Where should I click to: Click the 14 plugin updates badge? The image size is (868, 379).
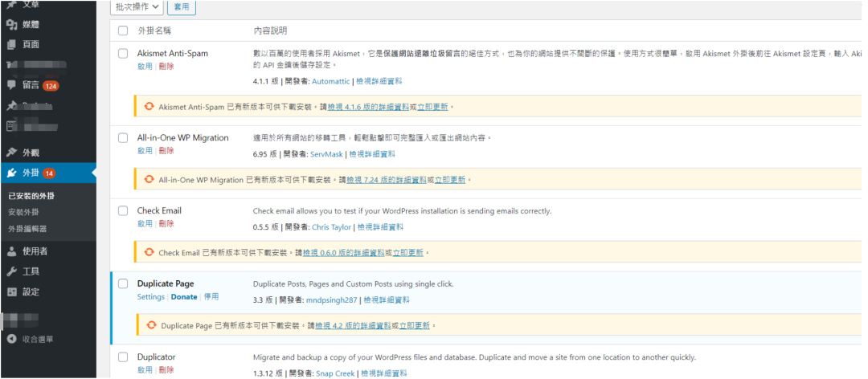(49, 173)
